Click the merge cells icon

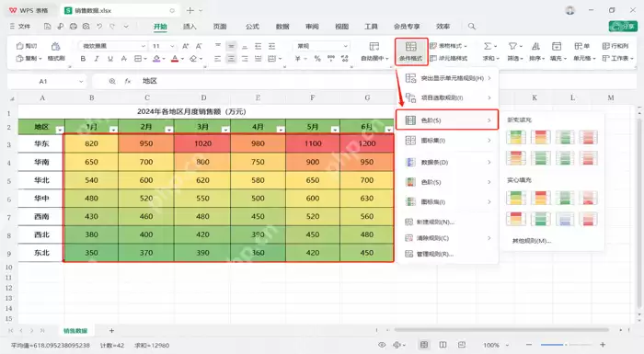click(272, 59)
